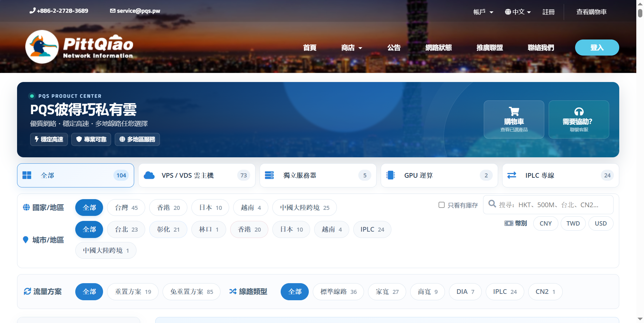644x323 pixels.
Task: Open the 推廣聯盟 navigation item
Action: pyautogui.click(x=490, y=48)
